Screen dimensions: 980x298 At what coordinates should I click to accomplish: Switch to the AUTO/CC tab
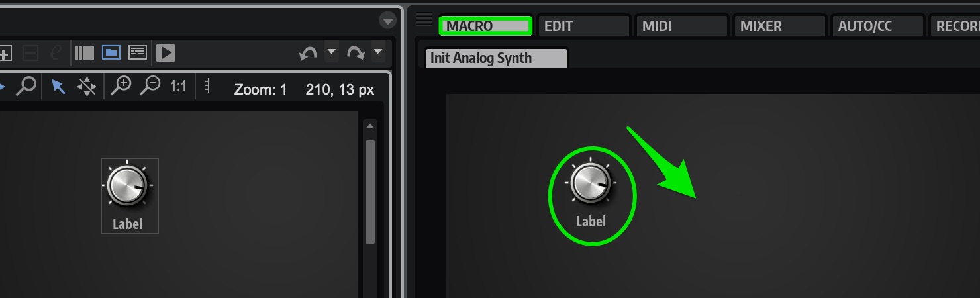pyautogui.click(x=877, y=26)
